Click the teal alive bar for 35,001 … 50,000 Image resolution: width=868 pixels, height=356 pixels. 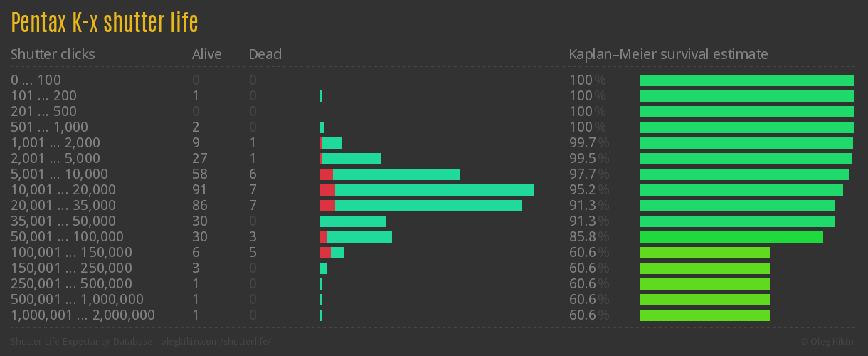[352, 221]
